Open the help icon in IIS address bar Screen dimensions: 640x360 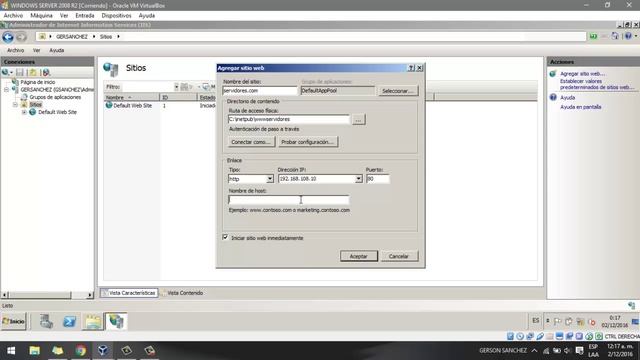tap(628, 36)
